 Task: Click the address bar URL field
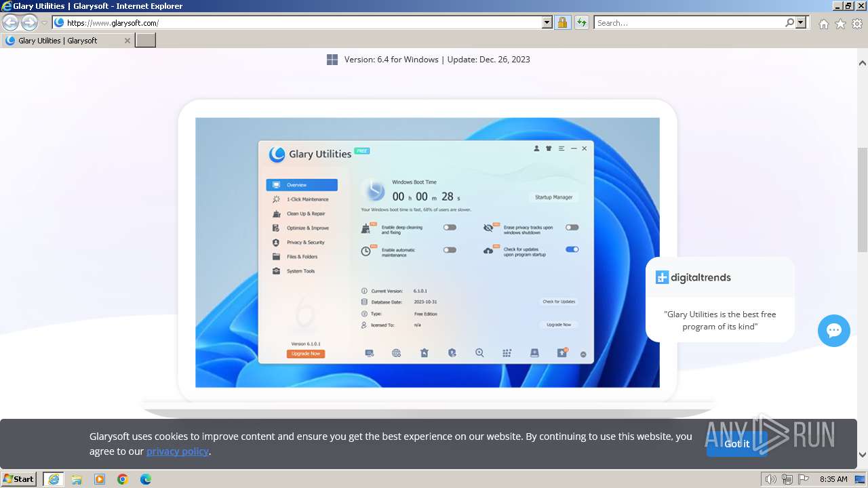[303, 22]
